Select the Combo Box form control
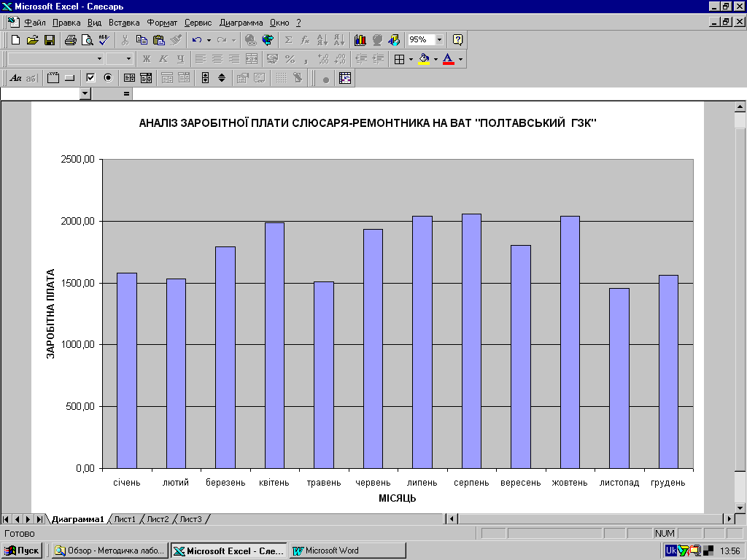 click(146, 77)
